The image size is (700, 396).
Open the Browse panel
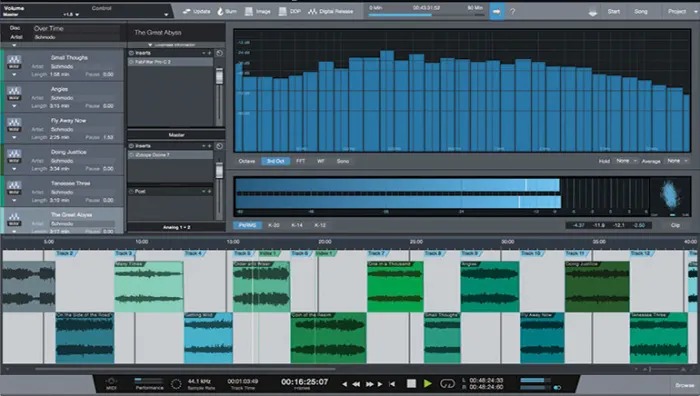click(x=684, y=385)
